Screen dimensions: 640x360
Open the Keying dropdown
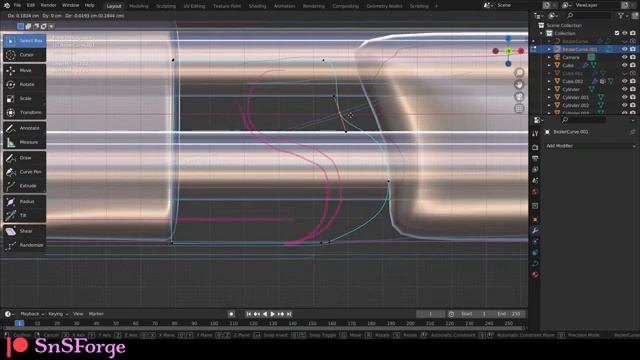pyautogui.click(x=58, y=314)
